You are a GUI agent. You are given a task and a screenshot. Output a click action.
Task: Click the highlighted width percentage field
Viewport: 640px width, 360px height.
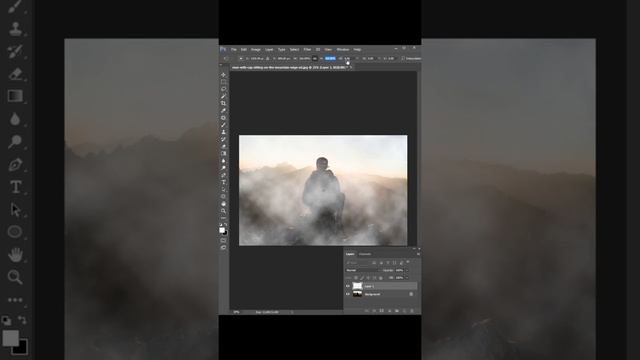[330, 58]
